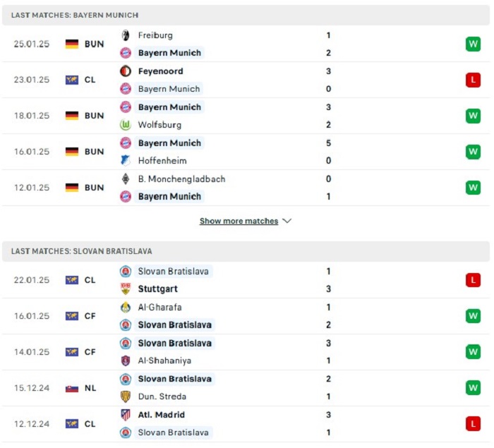Expand the Show more matches chevron
494x448 pixels.
pyautogui.click(x=287, y=221)
